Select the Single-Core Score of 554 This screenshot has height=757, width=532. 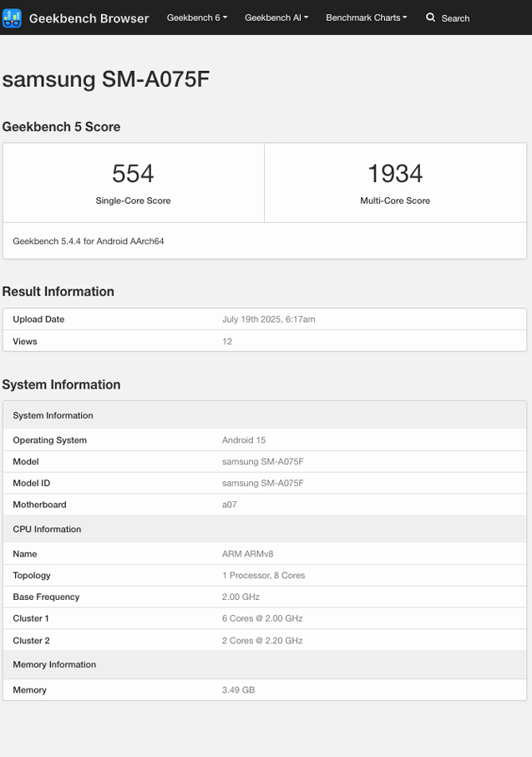[x=134, y=174]
